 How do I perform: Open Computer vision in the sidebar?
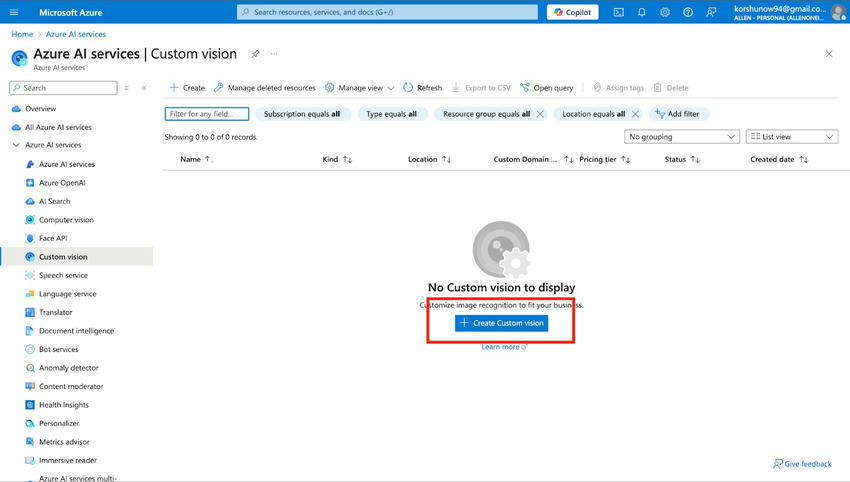point(66,220)
